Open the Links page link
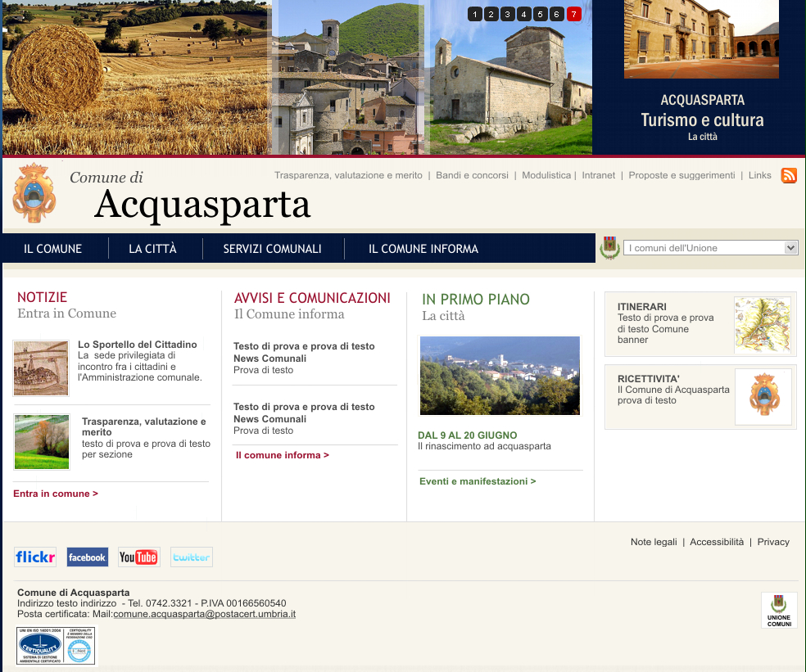Viewport: 806px width, 672px height. 760,175
